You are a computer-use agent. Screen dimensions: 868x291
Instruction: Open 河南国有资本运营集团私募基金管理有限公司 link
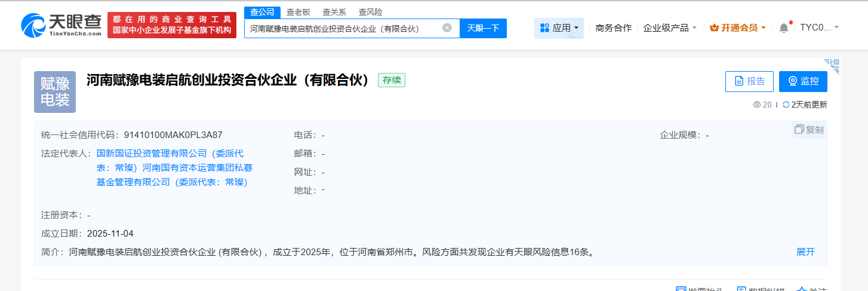(175, 174)
